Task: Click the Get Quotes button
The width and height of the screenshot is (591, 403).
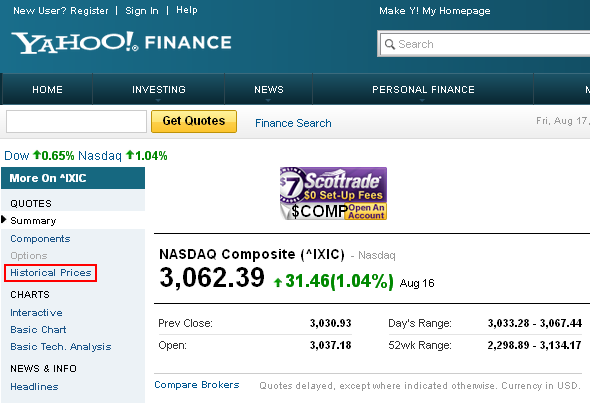Action: [x=194, y=121]
